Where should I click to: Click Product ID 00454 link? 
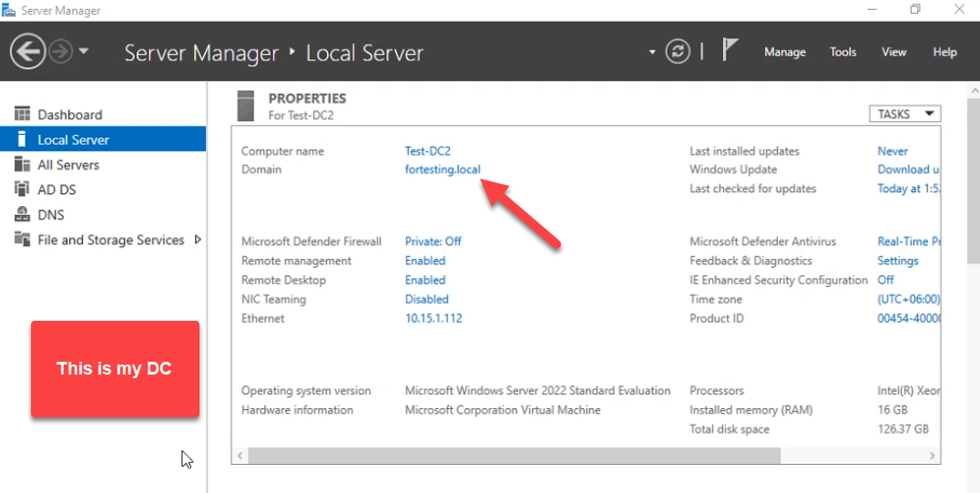pyautogui.click(x=908, y=318)
